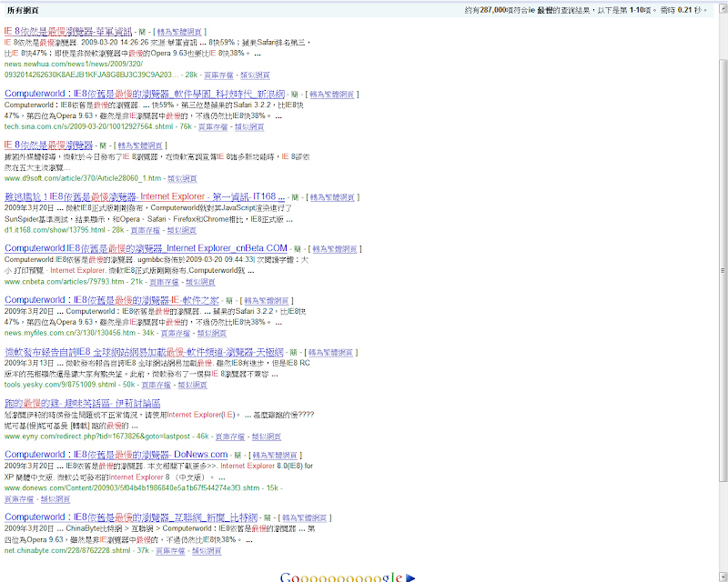Click similar pages (類似網頁) for net.chinabyte.com result
728x582 pixels.
pyautogui.click(x=207, y=551)
